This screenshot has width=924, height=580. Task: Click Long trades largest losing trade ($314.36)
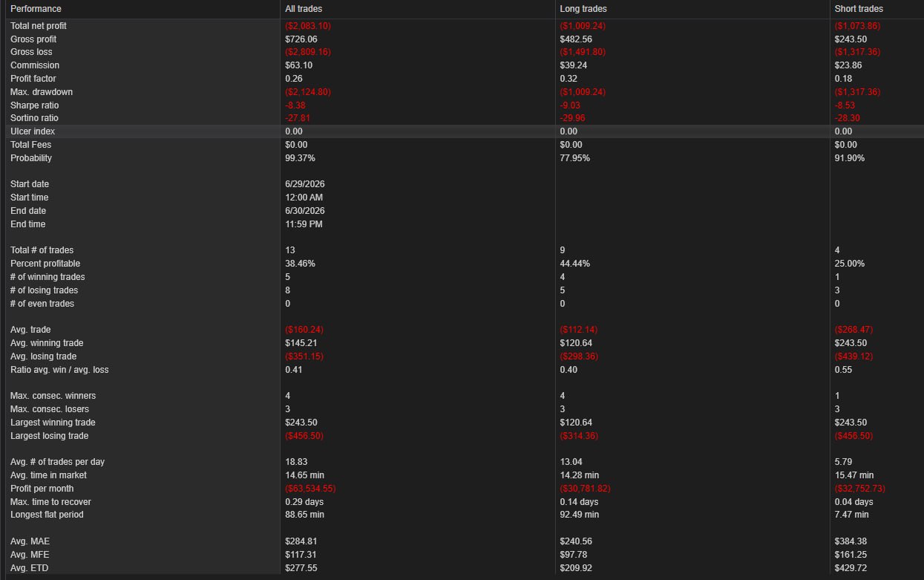580,436
